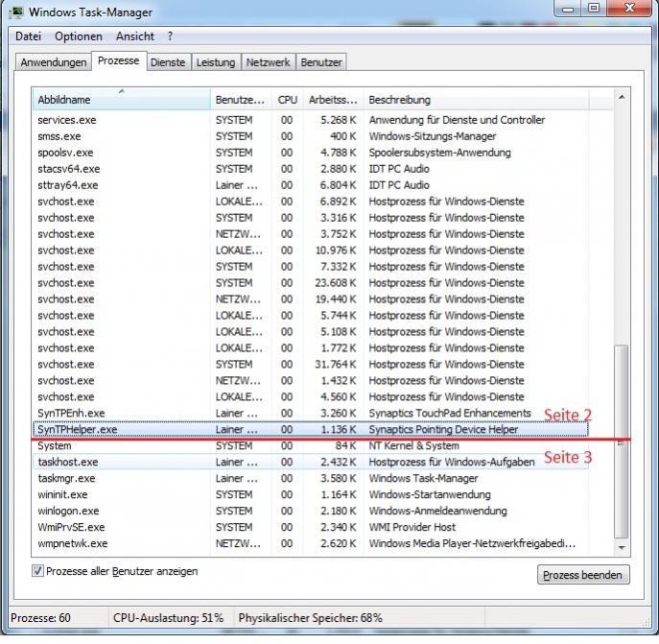Viewport: 659px width, 644px height.
Task: Click the Prozesse: 60 status entry
Action: point(40,618)
